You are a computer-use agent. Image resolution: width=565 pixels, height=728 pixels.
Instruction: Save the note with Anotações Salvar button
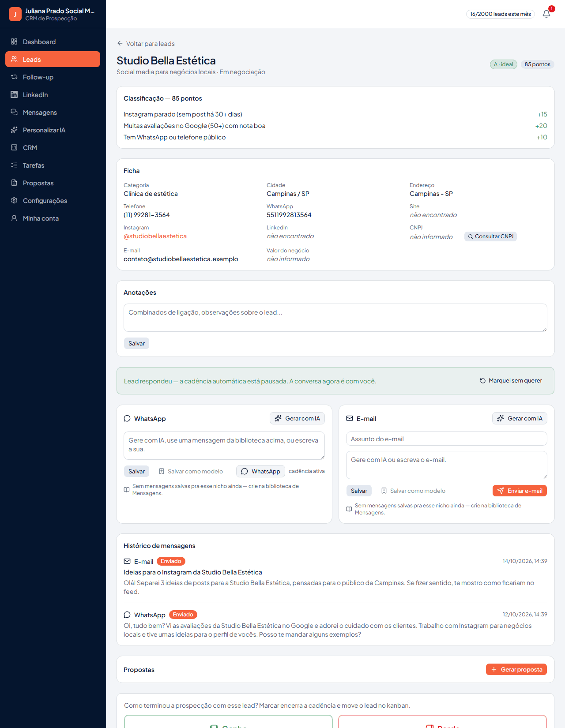(x=136, y=343)
